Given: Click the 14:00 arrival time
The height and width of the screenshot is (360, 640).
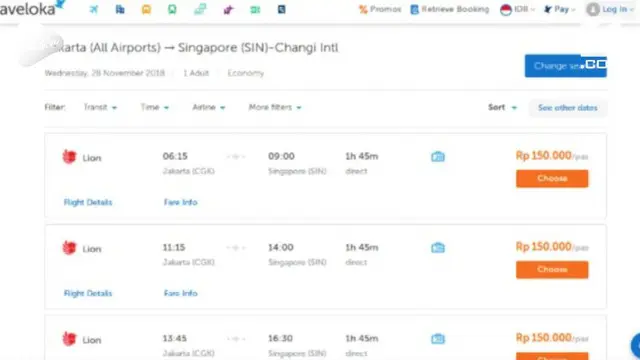Looking at the screenshot, I should pos(281,247).
